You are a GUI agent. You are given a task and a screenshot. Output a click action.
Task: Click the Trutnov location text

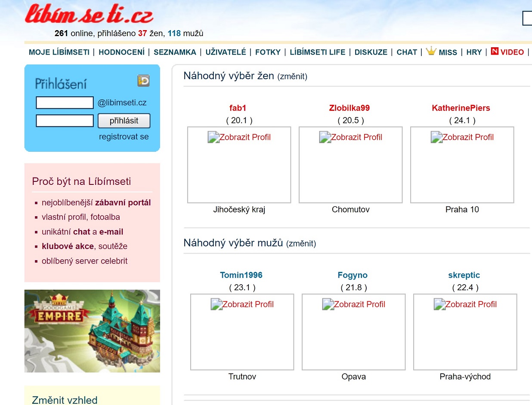click(242, 377)
